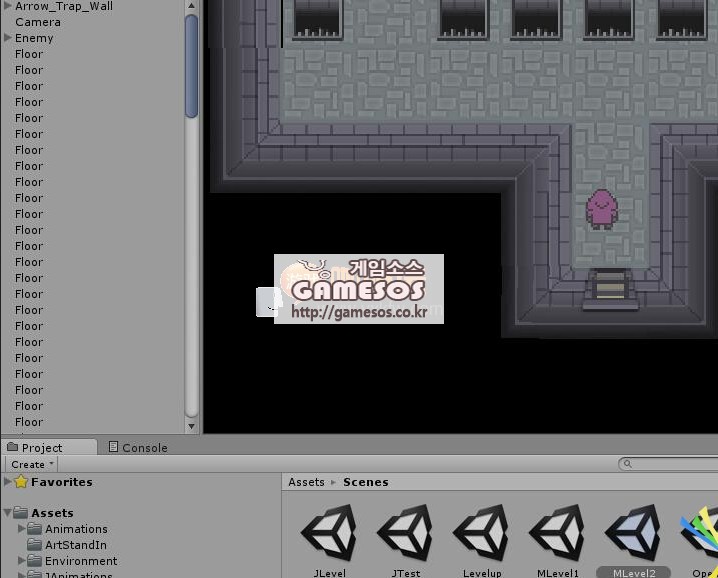Click the JLevel file name label
Viewport: 718px width, 578px height.
pos(329,573)
